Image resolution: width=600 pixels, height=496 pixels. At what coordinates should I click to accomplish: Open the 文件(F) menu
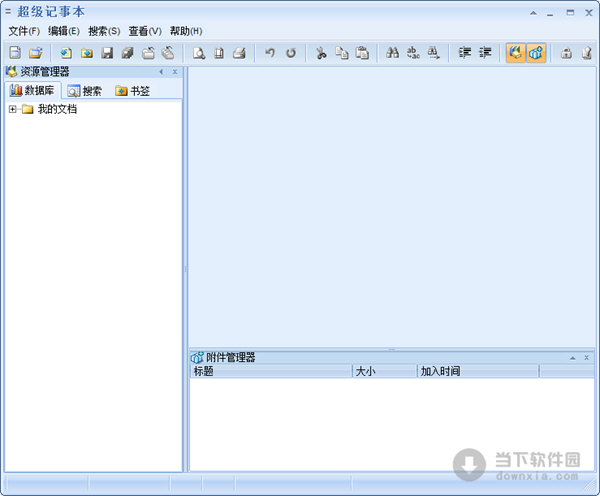pyautogui.click(x=24, y=31)
